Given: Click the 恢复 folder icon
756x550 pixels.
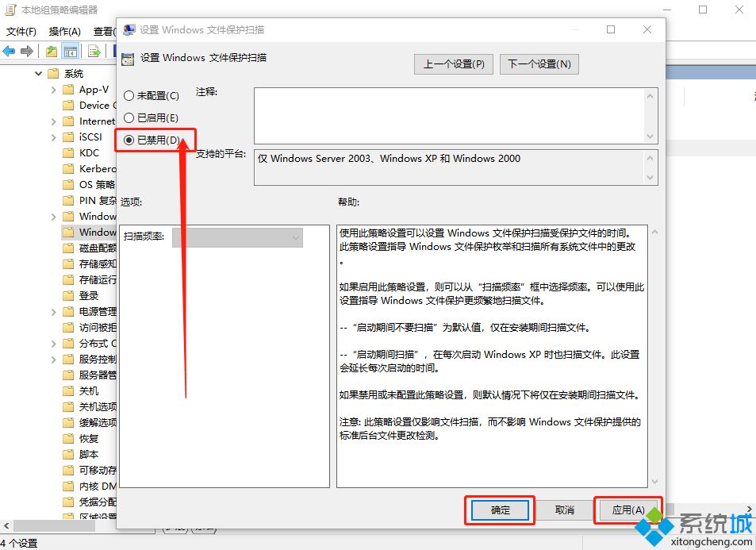Looking at the screenshot, I should tap(68, 439).
